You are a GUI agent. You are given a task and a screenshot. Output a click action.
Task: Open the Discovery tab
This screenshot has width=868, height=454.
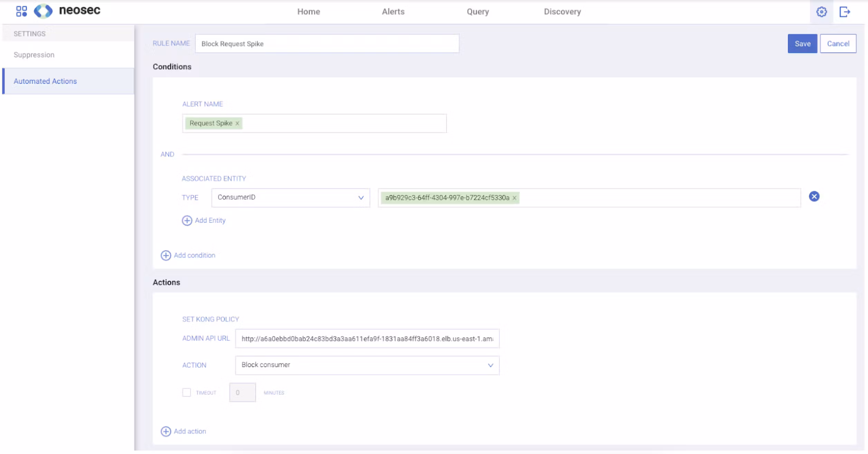[562, 12]
